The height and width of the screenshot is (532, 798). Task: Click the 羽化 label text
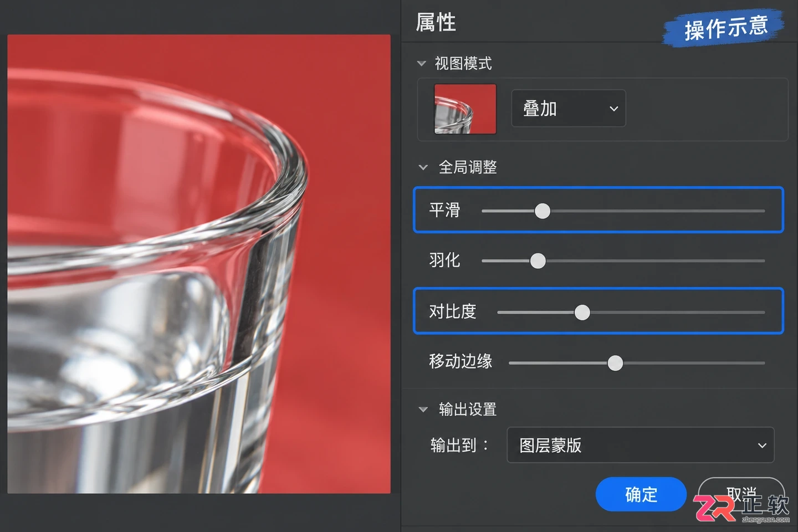click(444, 260)
